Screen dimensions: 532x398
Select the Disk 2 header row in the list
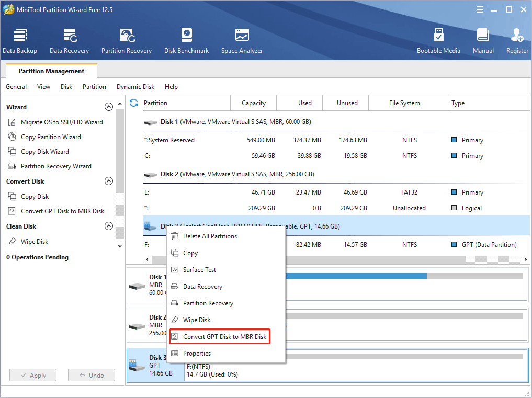click(x=336, y=174)
